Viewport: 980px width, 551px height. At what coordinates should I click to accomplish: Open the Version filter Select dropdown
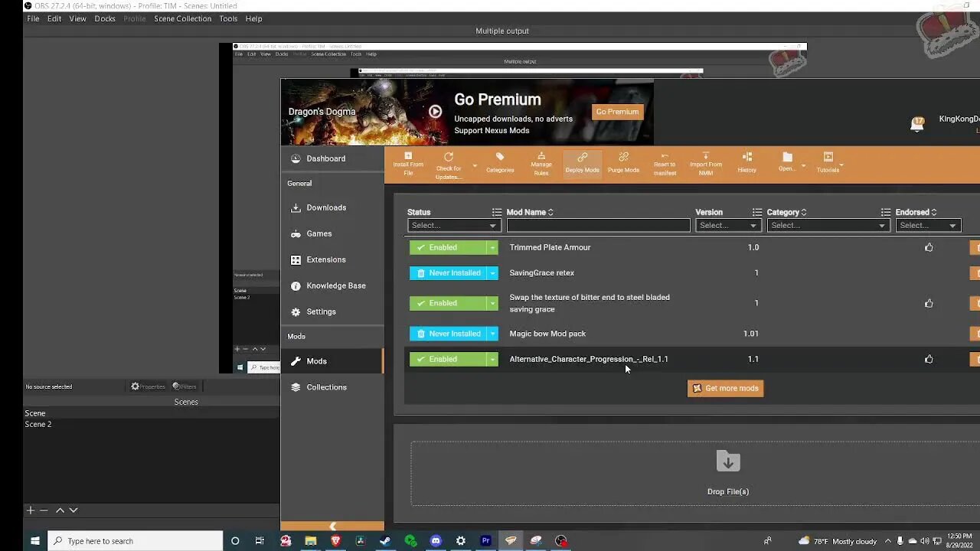coord(727,225)
